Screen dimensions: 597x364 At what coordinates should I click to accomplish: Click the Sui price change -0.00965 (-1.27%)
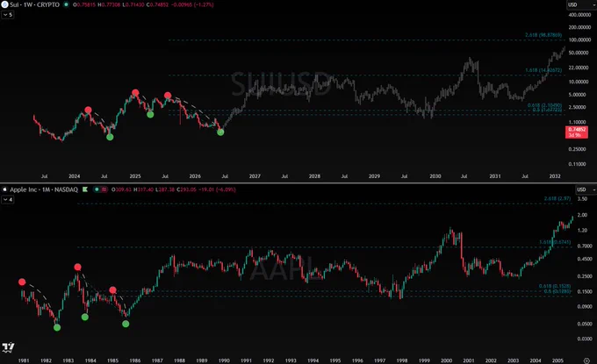click(x=192, y=5)
